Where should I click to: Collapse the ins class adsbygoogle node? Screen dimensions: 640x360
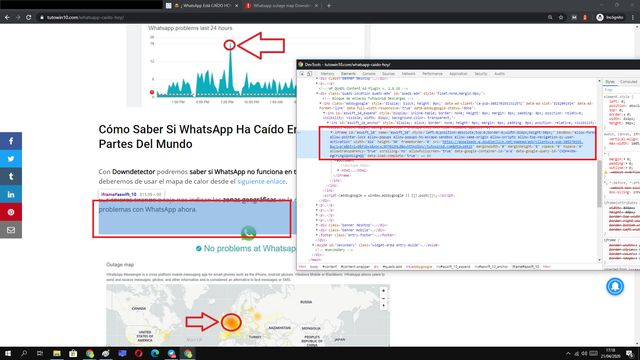pyautogui.click(x=320, y=104)
